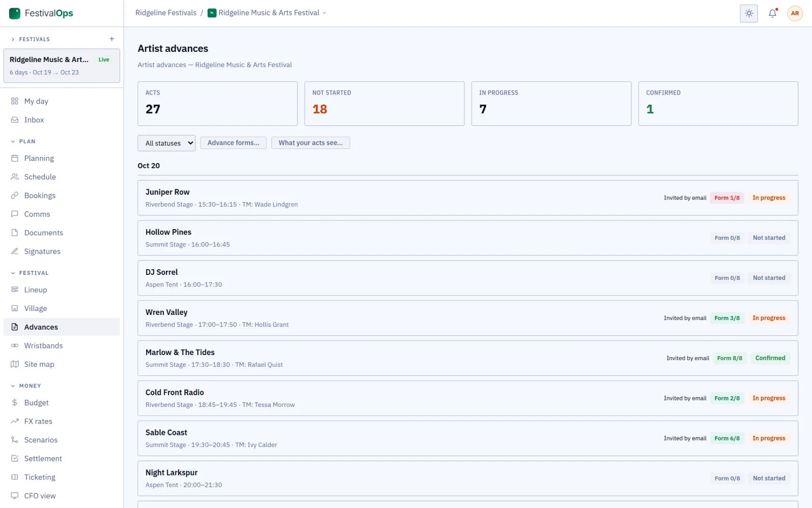Open the Marlow & The Tides advance row
The image size is (812, 508).
[467, 358]
